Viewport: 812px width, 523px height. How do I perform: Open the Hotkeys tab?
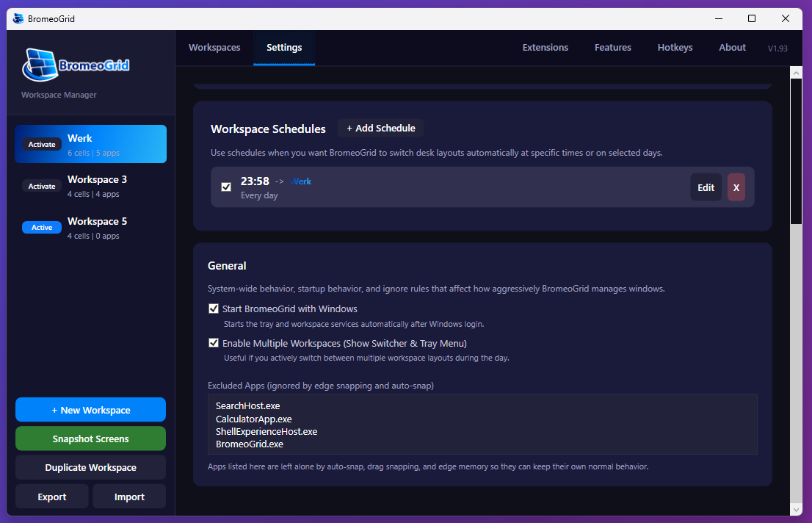(675, 48)
